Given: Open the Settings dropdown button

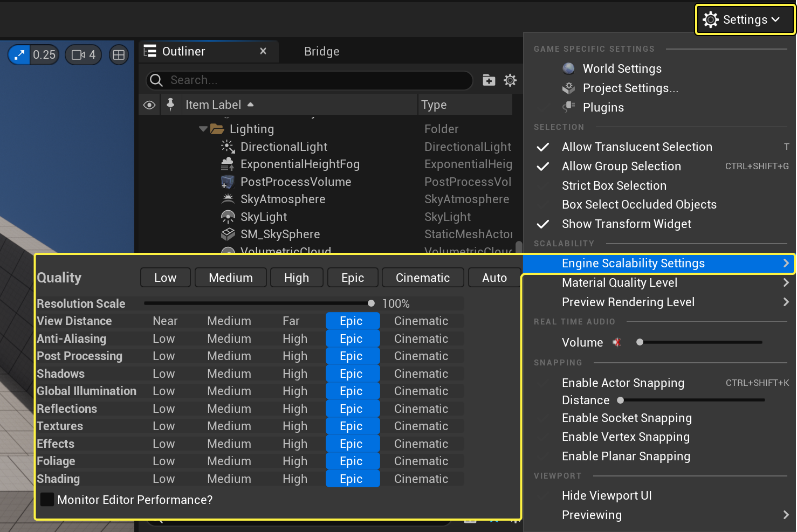Looking at the screenshot, I should click(745, 20).
